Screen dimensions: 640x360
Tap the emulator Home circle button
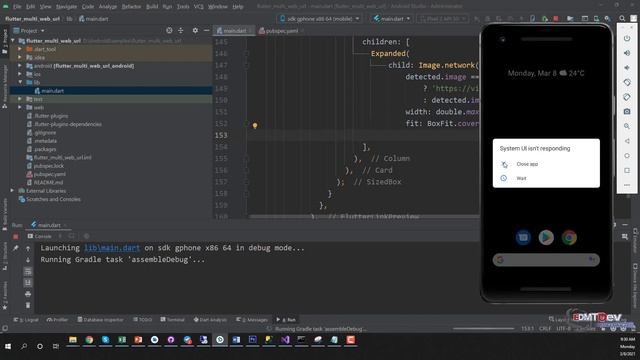627,156
